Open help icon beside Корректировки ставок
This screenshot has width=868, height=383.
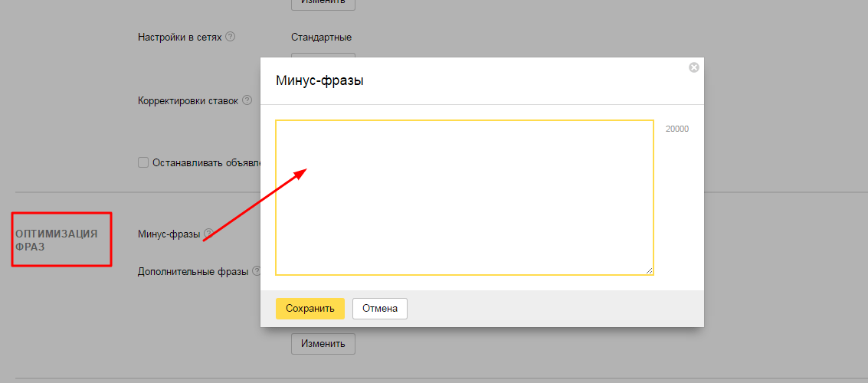point(247,100)
